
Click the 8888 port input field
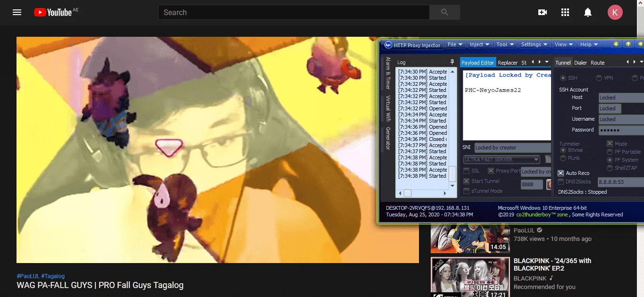point(532,184)
